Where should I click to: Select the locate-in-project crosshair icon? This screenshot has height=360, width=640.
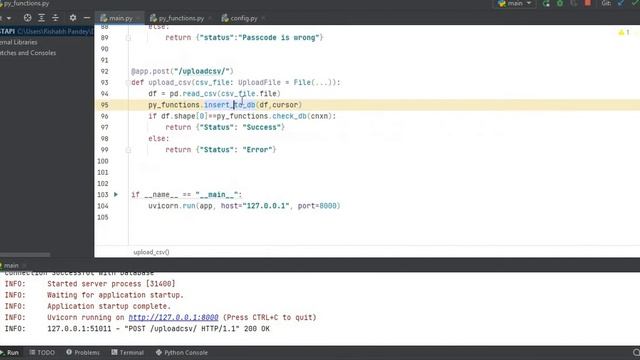(x=27, y=18)
